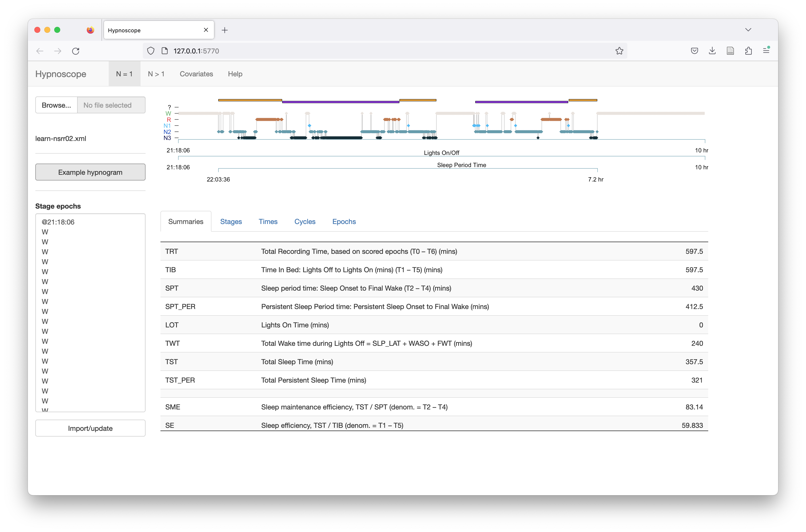The width and height of the screenshot is (806, 532).
Task: Click the Browse... file button
Action: point(56,105)
